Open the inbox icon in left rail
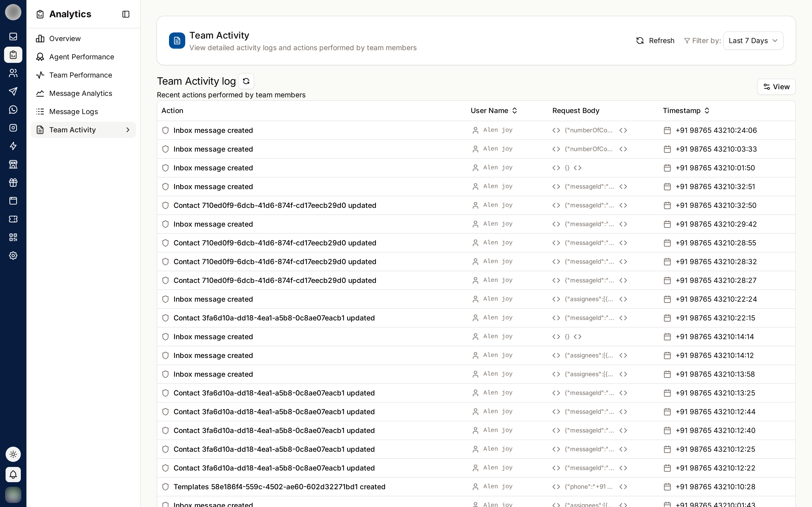This screenshot has height=507, width=812. pyautogui.click(x=13, y=36)
